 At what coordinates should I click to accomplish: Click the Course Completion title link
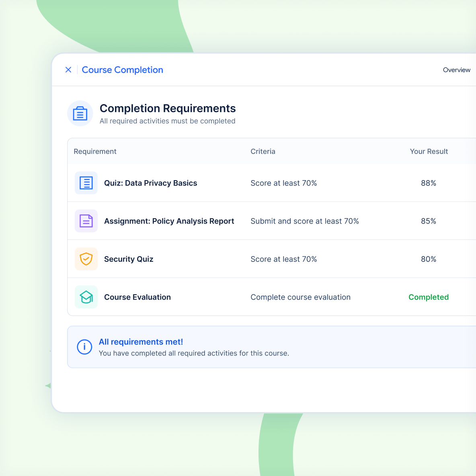(x=122, y=70)
